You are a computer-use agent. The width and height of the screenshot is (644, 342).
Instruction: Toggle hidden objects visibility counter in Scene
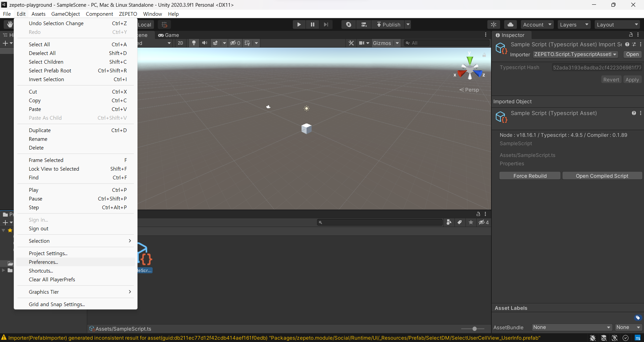[x=235, y=43]
